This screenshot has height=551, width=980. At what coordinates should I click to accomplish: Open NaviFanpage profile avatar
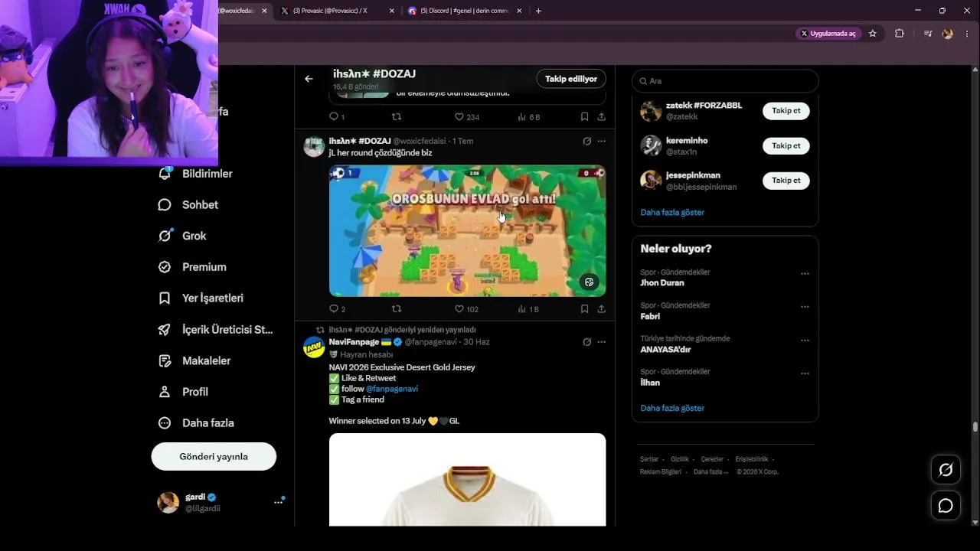click(x=314, y=347)
